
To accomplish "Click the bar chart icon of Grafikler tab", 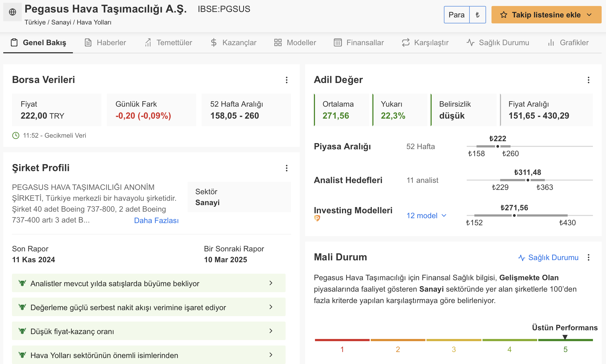I will [x=551, y=42].
